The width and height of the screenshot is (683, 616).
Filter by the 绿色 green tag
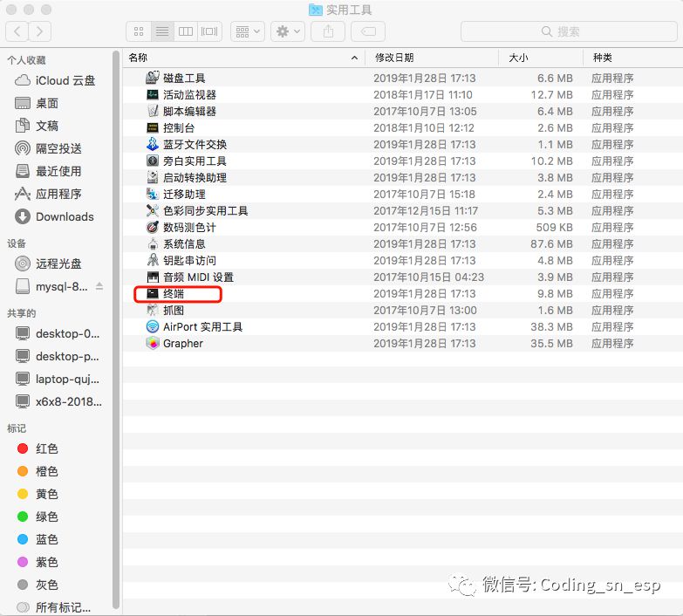click(x=38, y=517)
